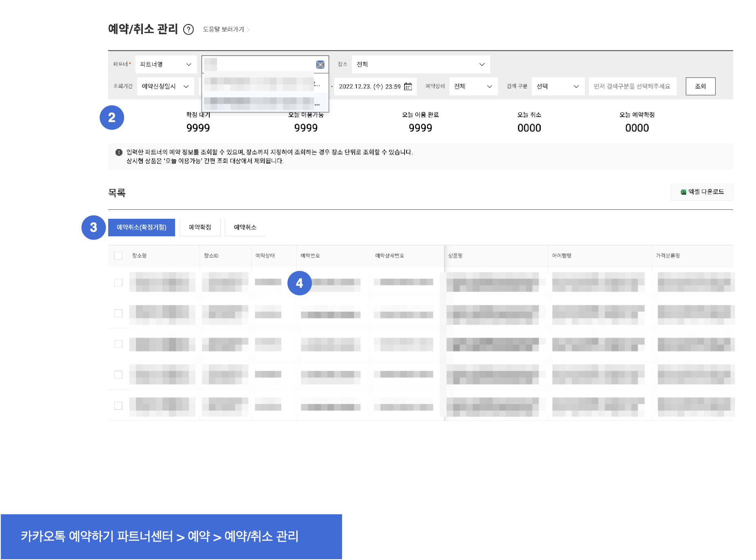The image size is (756, 560).
Task: Open the 예약신청일시 period dropdown
Action: click(x=165, y=87)
